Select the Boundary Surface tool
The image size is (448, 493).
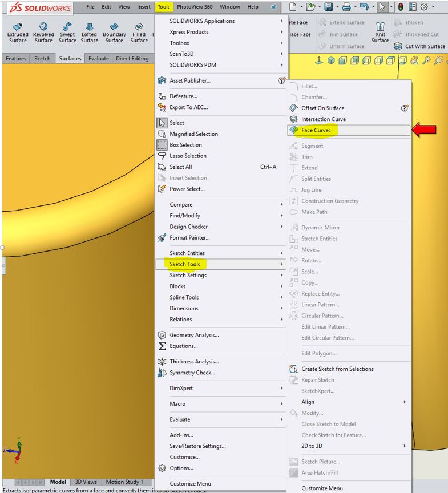click(x=114, y=33)
